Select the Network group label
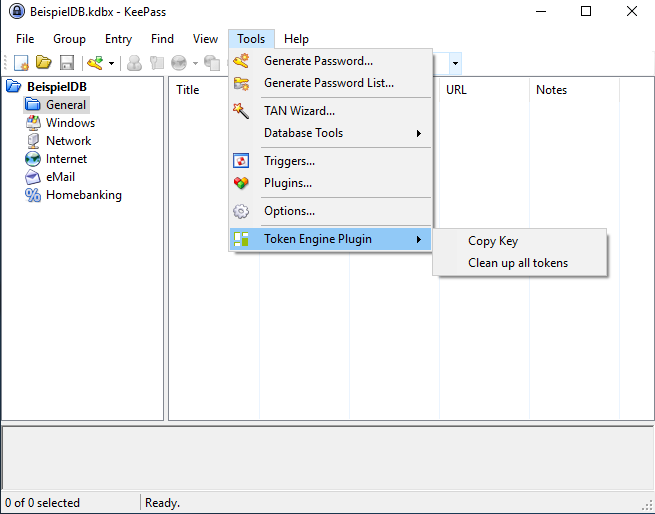 69,141
